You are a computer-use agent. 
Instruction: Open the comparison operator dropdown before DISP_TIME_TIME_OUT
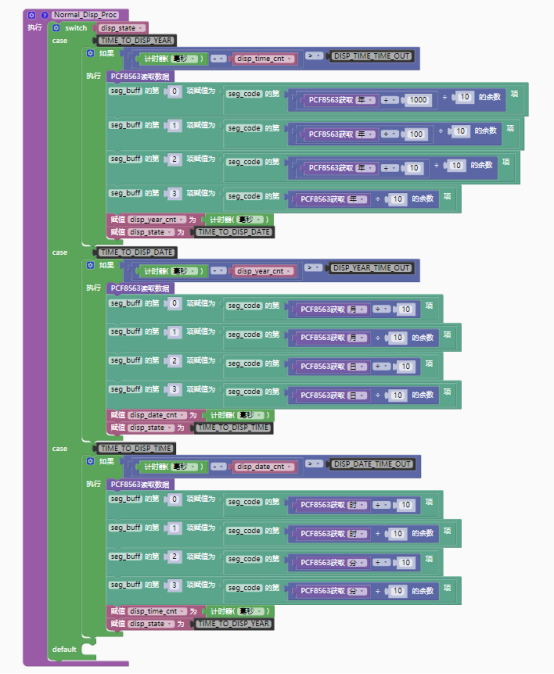(314, 56)
